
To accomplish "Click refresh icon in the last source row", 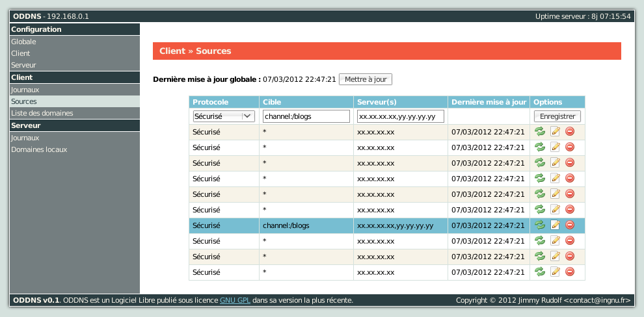I will (x=539, y=272).
